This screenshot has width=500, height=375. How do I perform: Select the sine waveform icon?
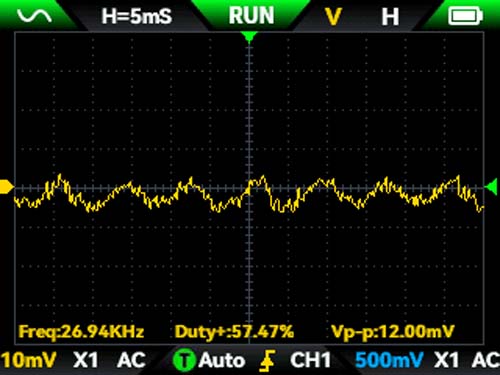tap(34, 16)
